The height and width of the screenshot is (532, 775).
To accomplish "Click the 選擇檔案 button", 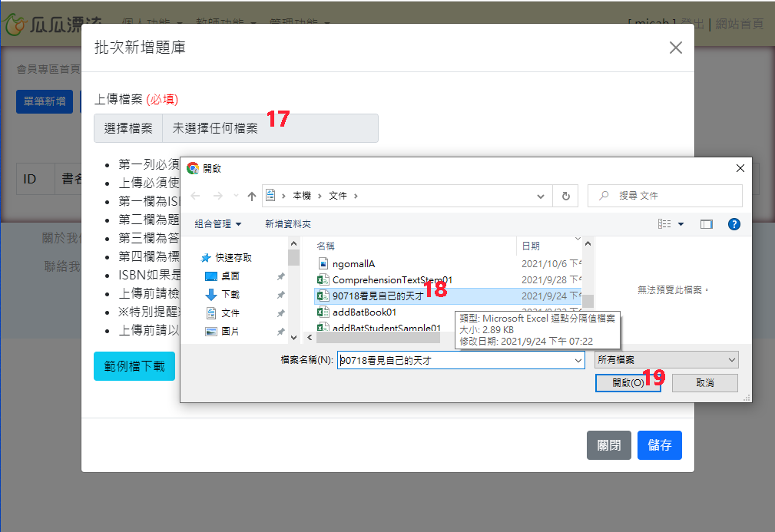I will click(x=128, y=128).
